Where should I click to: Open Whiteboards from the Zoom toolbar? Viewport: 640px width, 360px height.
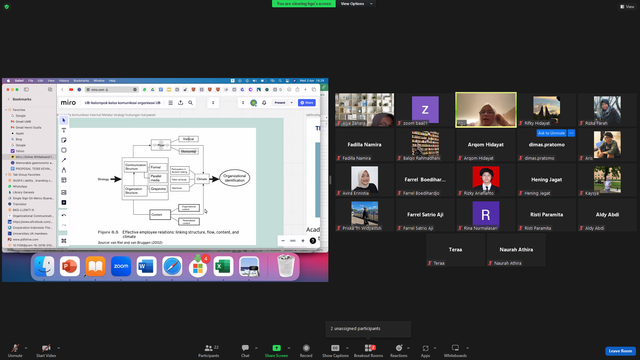455,350
